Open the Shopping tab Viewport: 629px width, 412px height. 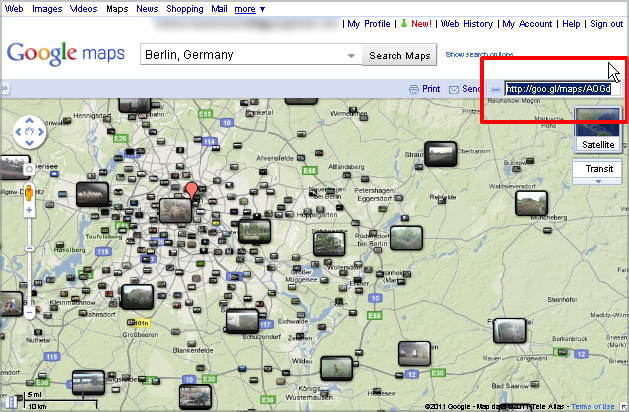pyautogui.click(x=185, y=9)
